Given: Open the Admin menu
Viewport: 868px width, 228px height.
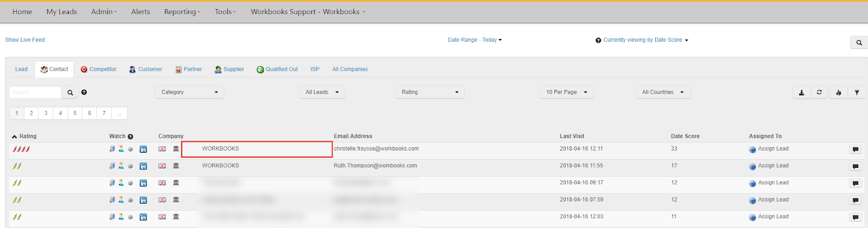Looking at the screenshot, I should coord(104,12).
